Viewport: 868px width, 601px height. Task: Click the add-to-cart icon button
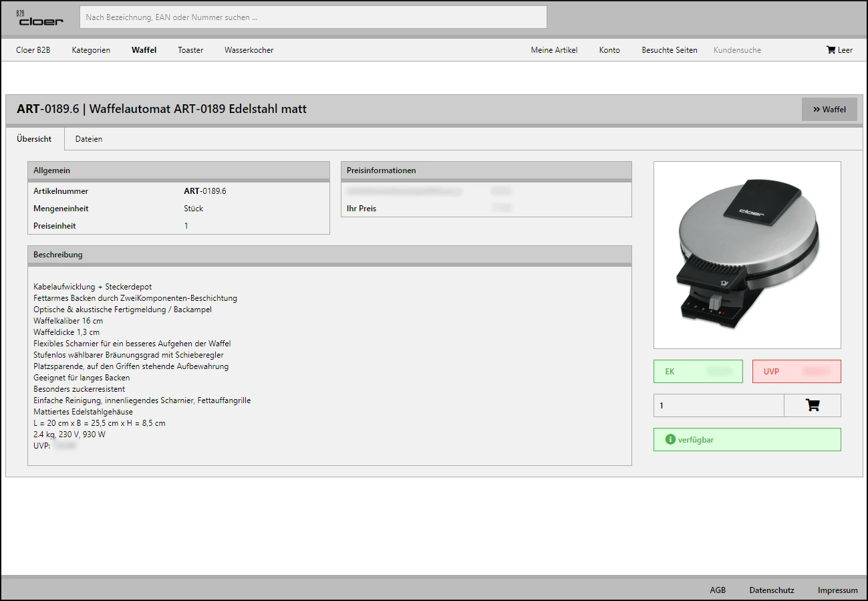pos(812,405)
